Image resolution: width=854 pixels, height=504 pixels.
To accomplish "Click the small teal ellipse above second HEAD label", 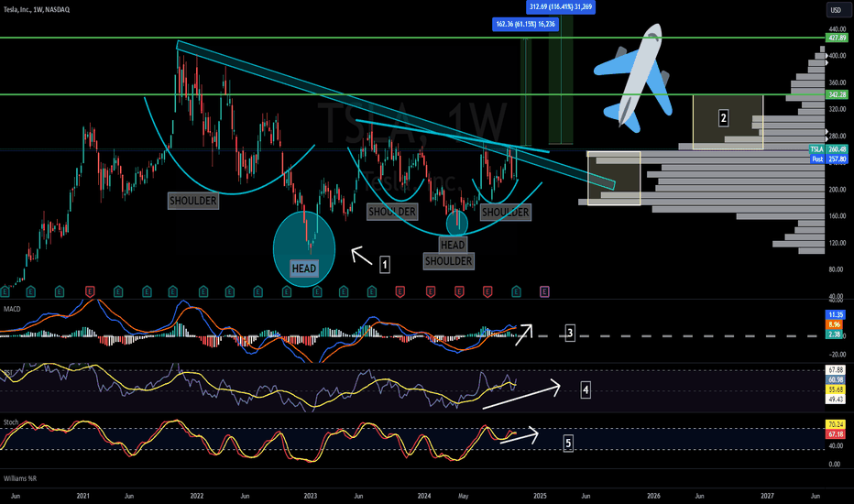I will tap(457, 223).
